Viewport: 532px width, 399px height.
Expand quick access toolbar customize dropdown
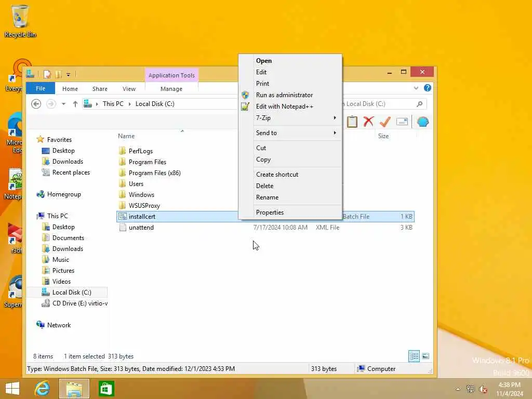coord(68,75)
